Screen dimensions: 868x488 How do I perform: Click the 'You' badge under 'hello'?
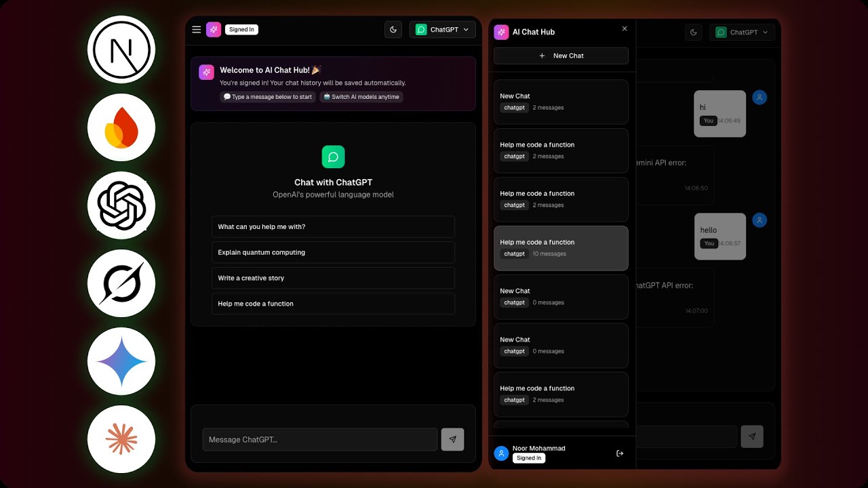(709, 243)
